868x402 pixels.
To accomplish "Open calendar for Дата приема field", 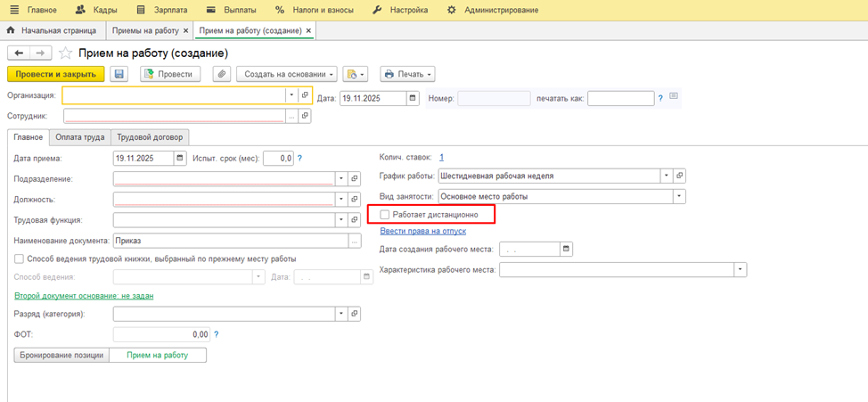I will [179, 158].
